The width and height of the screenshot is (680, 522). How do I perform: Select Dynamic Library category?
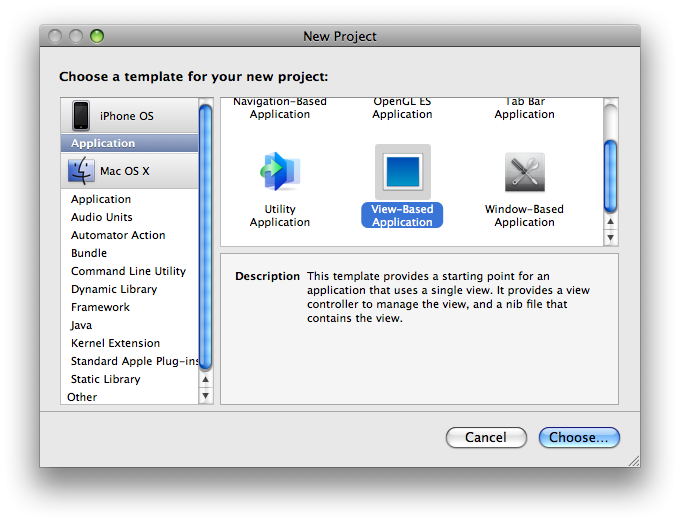(130, 289)
